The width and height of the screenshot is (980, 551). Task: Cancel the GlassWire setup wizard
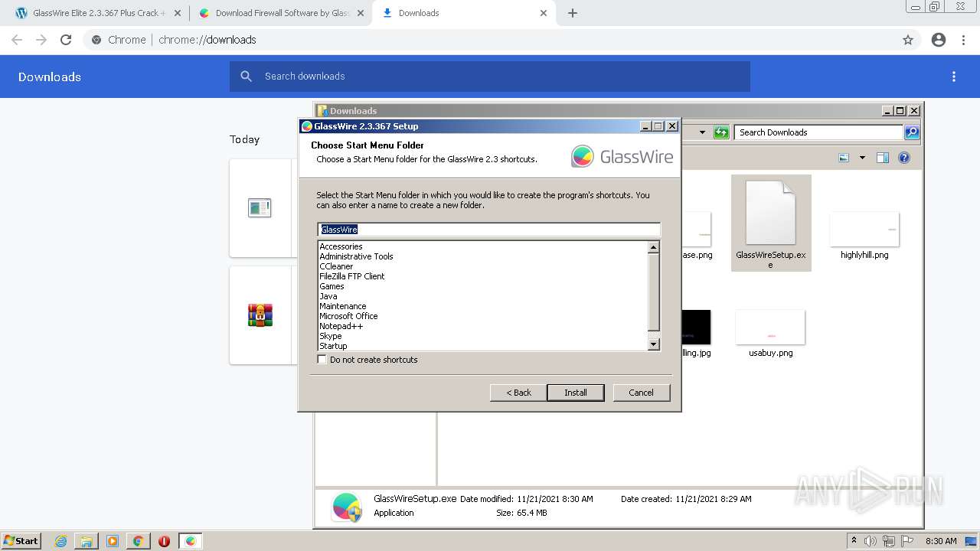(x=642, y=393)
